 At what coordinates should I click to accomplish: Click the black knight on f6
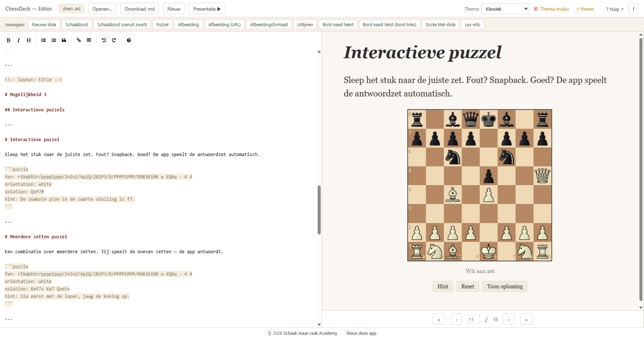coord(507,157)
